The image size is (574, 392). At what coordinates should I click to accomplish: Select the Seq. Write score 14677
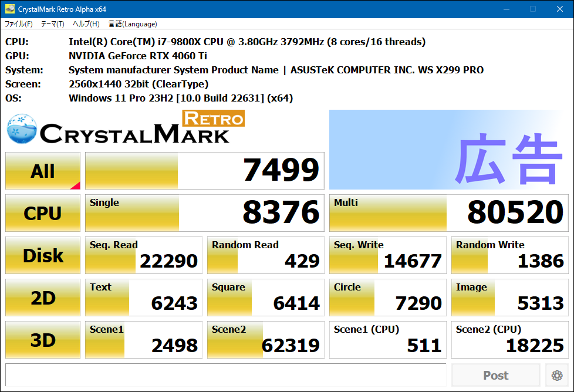pos(388,255)
